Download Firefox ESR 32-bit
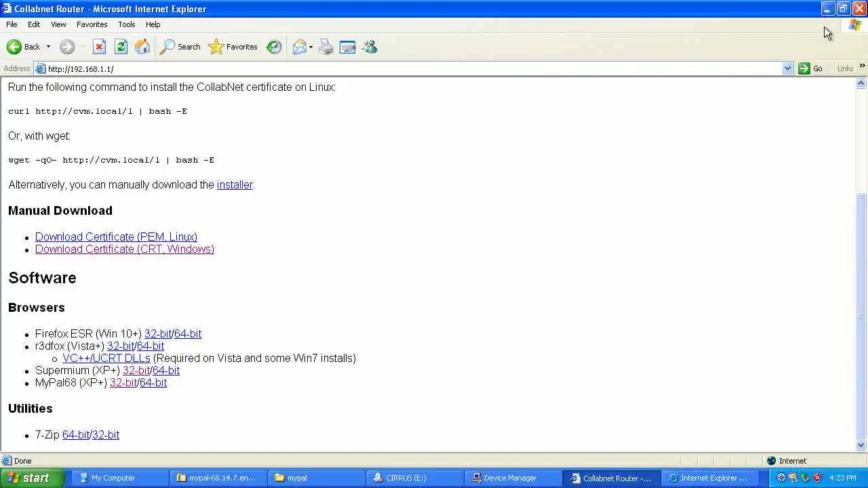This screenshot has height=488, width=868. coord(158,333)
